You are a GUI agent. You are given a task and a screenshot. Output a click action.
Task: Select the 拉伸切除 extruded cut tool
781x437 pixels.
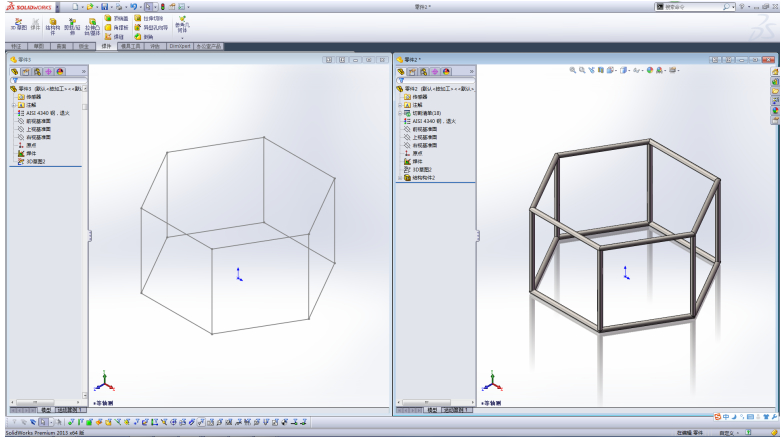point(148,18)
